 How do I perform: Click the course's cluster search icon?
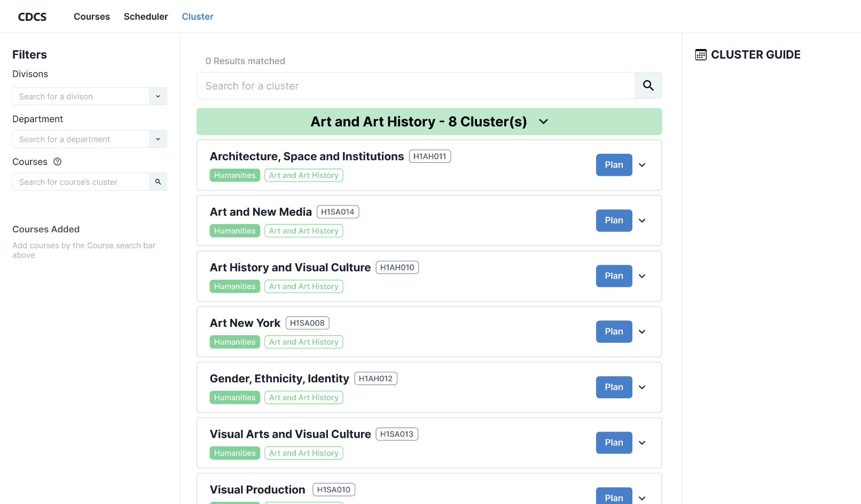pos(158,182)
